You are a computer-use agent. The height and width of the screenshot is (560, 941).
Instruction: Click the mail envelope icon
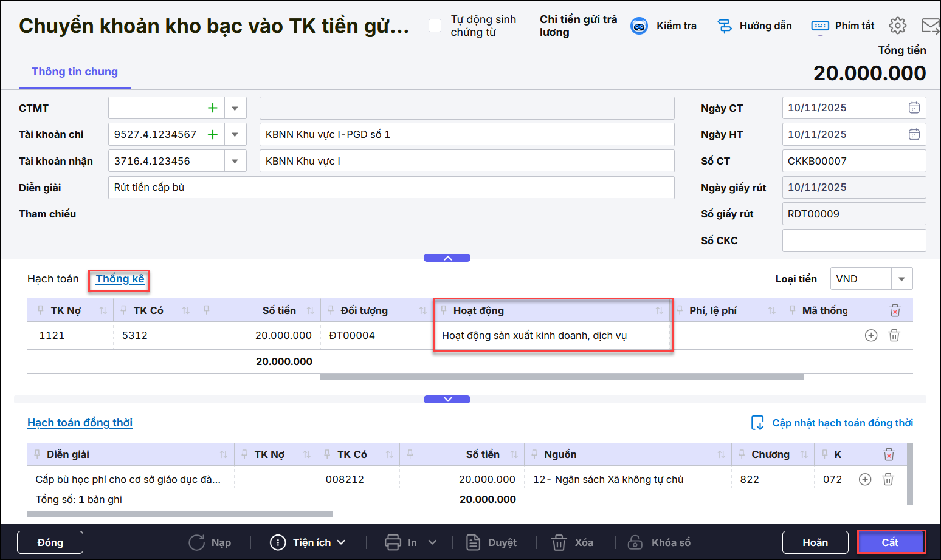(930, 26)
